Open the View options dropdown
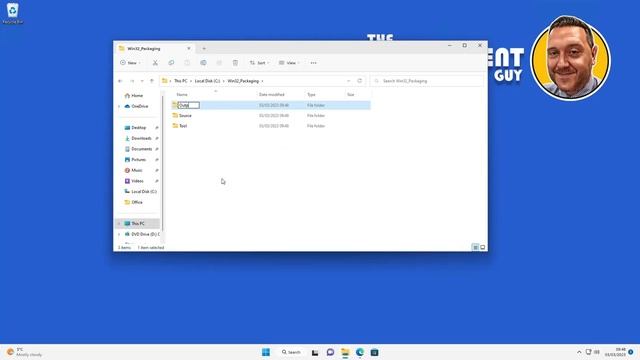 pos(289,63)
